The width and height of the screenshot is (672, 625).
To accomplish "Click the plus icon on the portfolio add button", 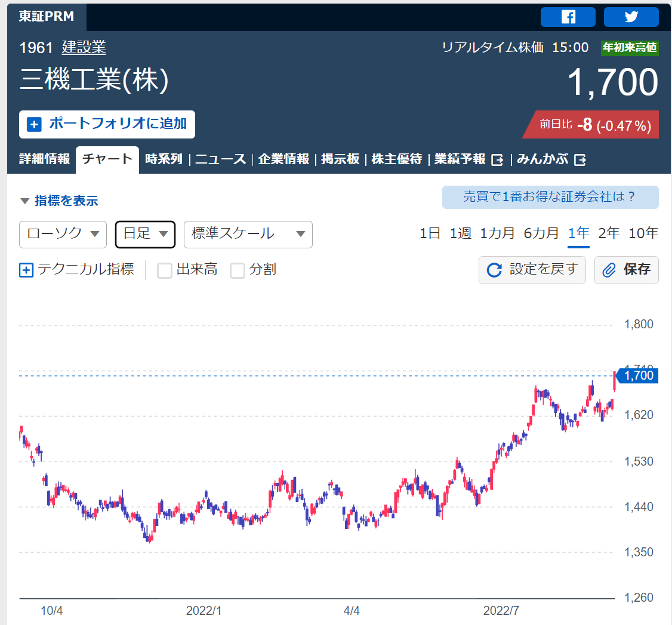I will (x=34, y=124).
